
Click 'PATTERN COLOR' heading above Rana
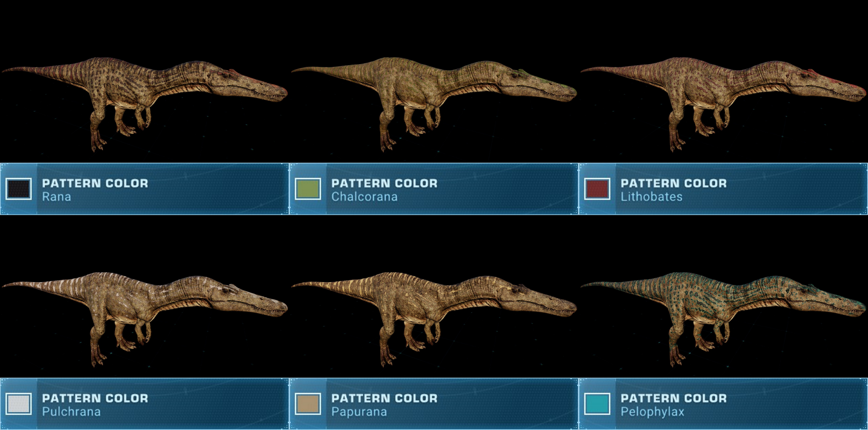(95, 183)
